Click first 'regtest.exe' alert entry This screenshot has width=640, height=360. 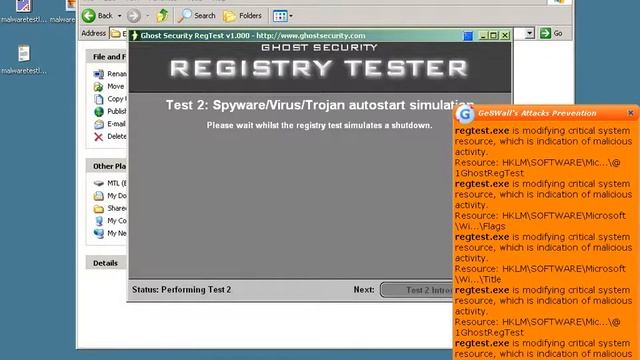click(x=482, y=131)
